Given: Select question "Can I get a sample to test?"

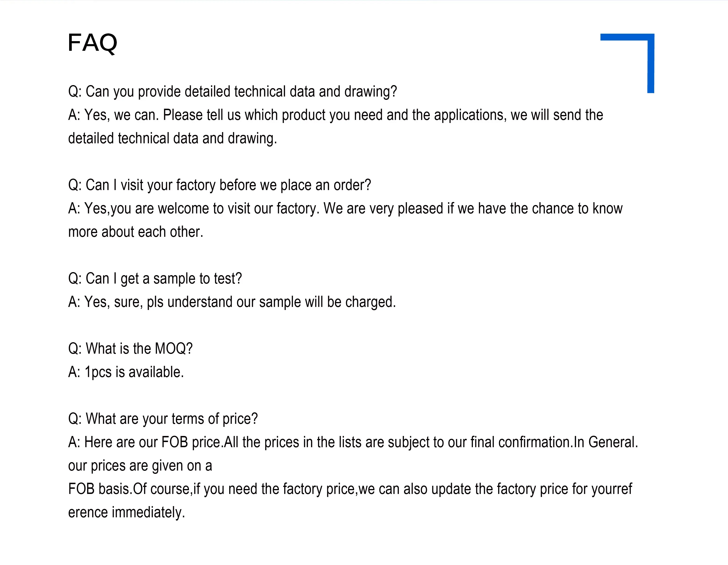Looking at the screenshot, I should click(x=155, y=278).
